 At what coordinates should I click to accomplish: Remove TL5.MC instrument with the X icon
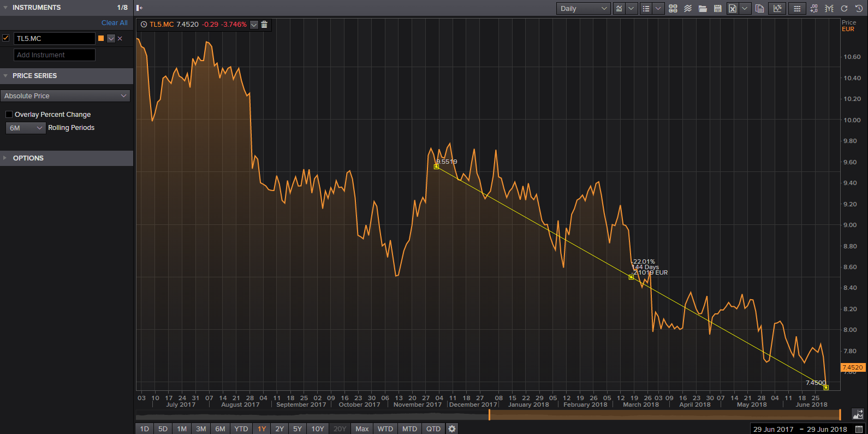pyautogui.click(x=120, y=38)
